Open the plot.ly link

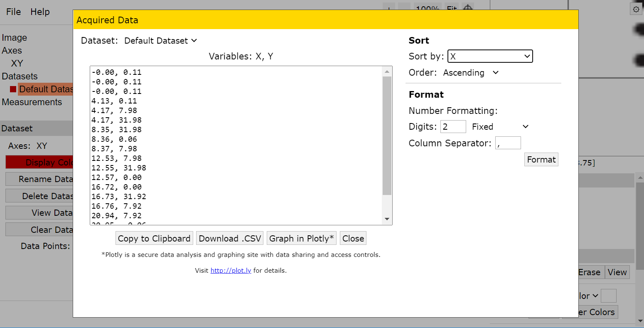[231, 270]
